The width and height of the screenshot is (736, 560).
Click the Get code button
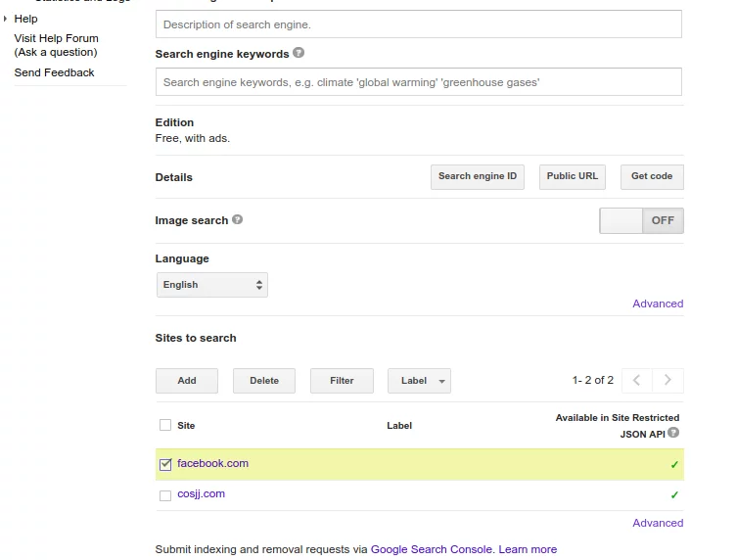point(651,177)
